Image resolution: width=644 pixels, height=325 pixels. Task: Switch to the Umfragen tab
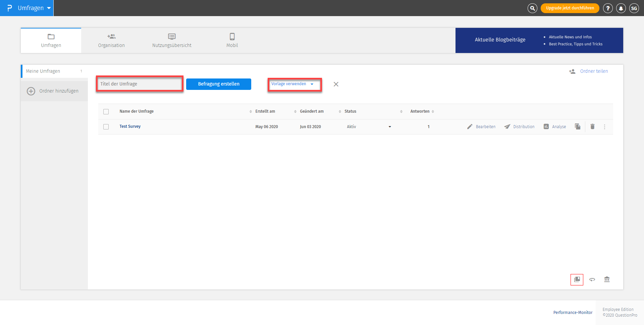click(x=51, y=41)
